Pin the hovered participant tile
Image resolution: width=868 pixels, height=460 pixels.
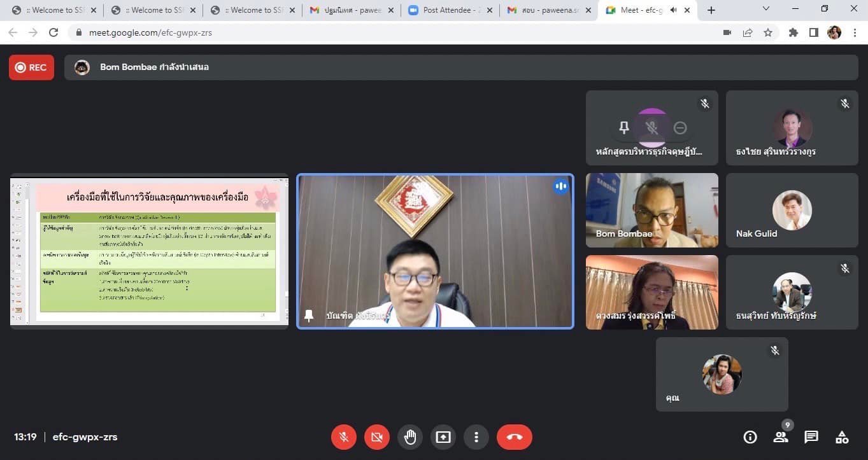pos(624,128)
